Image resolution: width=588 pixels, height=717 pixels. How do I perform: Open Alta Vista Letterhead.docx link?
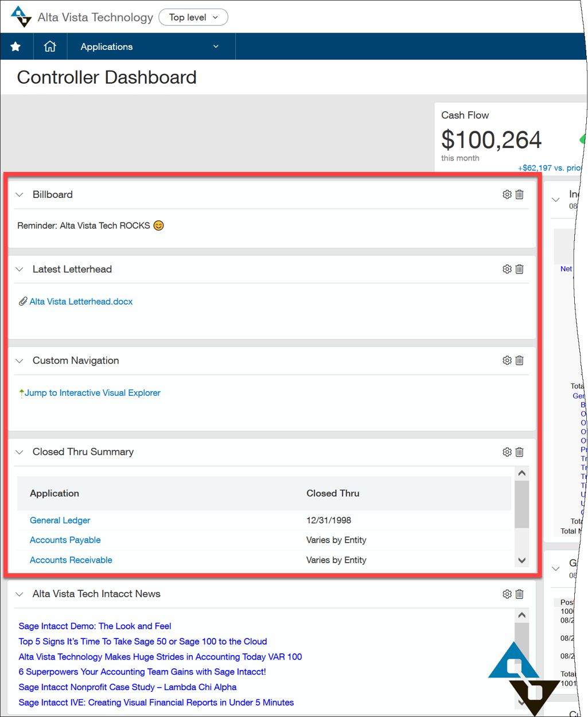[81, 301]
